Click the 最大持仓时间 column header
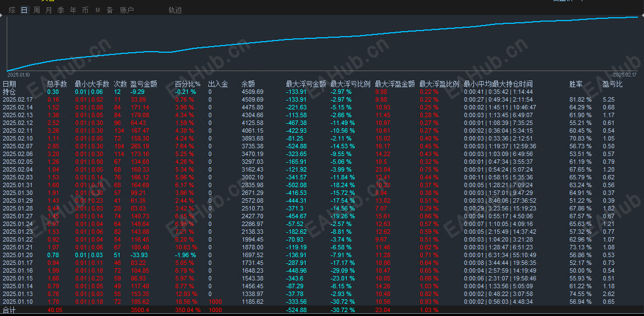Image resolution: width=644 pixels, height=316 pixels. click(x=512, y=84)
